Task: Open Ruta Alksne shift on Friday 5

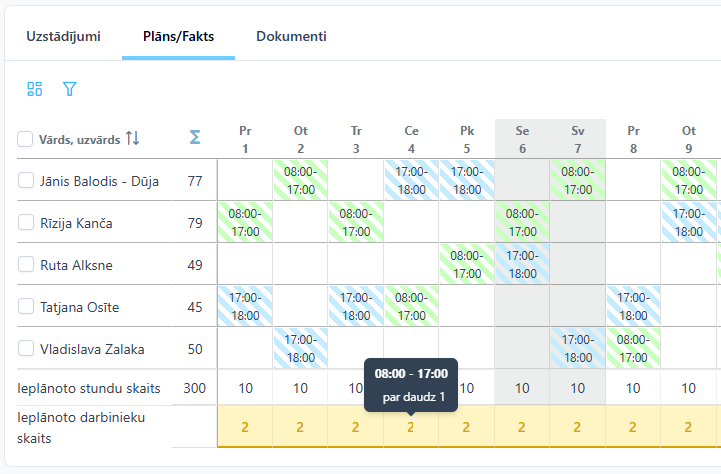Action: click(x=467, y=264)
